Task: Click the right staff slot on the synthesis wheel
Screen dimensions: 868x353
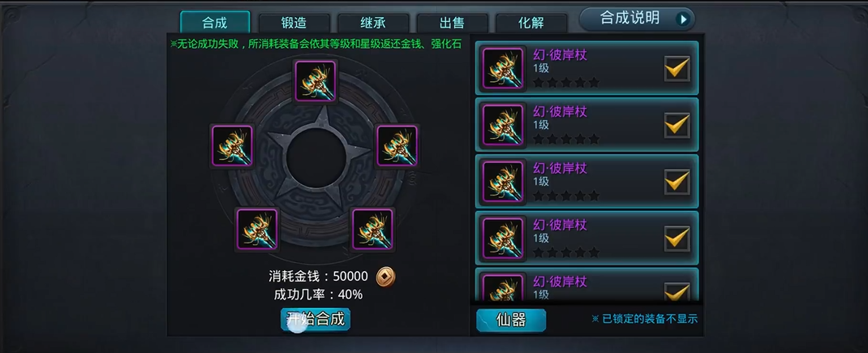Action: pos(397,146)
